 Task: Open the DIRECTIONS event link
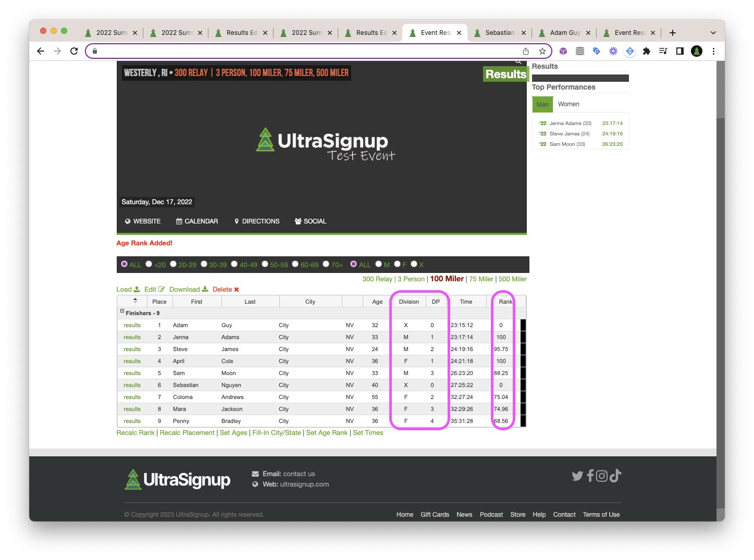point(257,221)
